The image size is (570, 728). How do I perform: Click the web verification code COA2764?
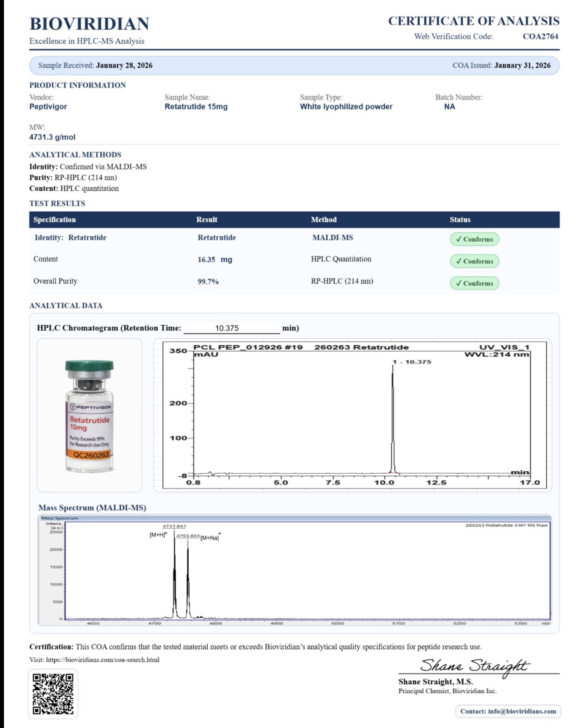click(540, 36)
